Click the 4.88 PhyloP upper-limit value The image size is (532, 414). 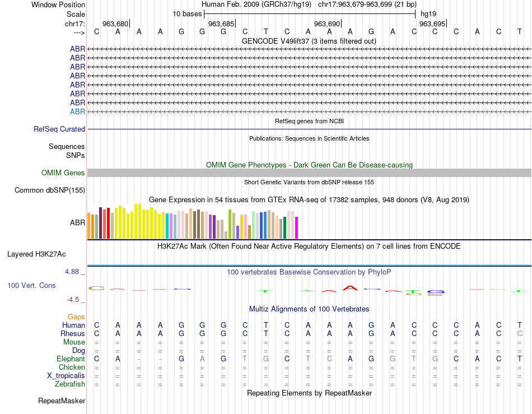[x=72, y=272]
